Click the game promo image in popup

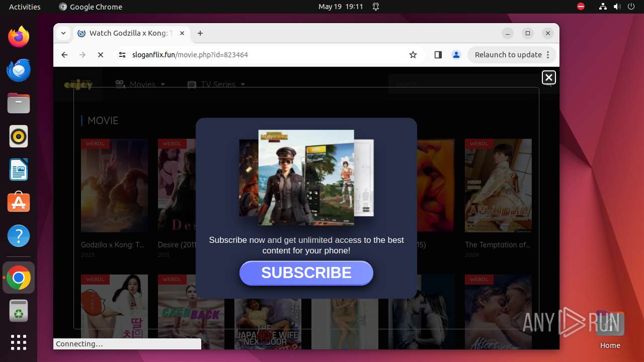point(306,177)
